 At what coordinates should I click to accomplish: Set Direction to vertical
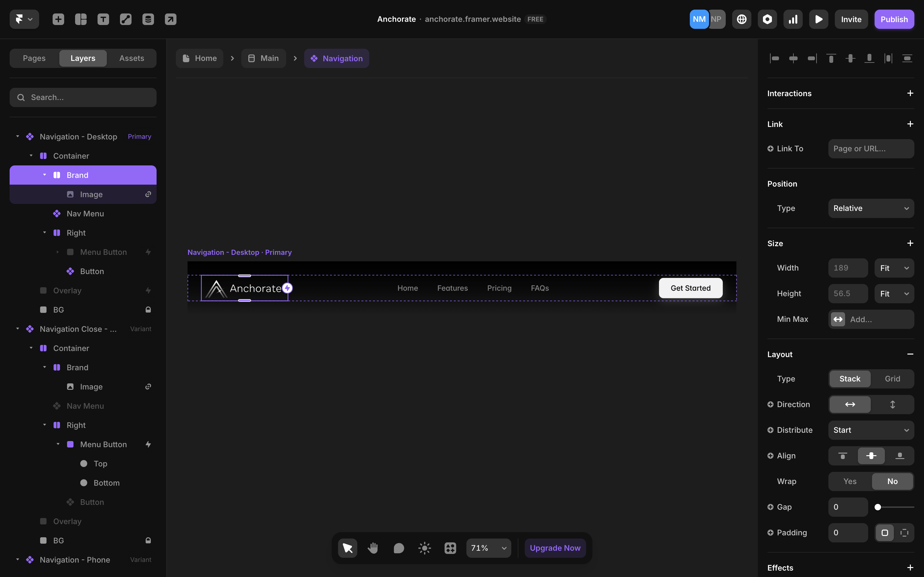(x=892, y=404)
